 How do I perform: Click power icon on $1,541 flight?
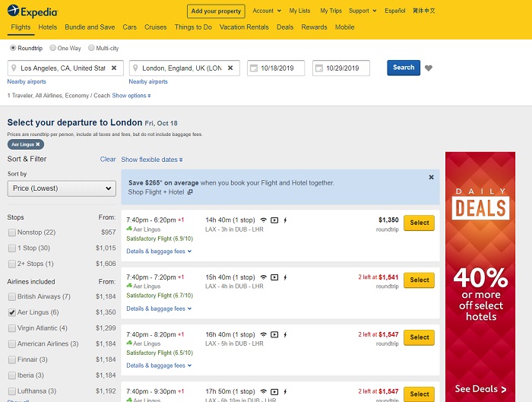[285, 277]
